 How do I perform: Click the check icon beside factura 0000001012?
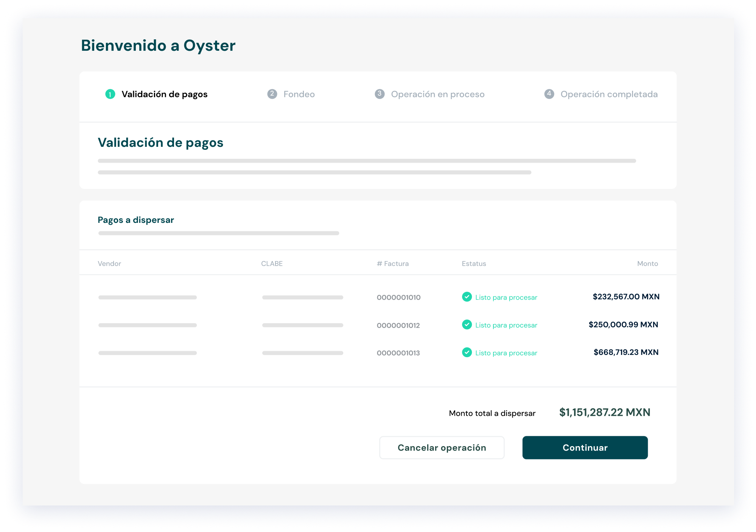pyautogui.click(x=467, y=325)
